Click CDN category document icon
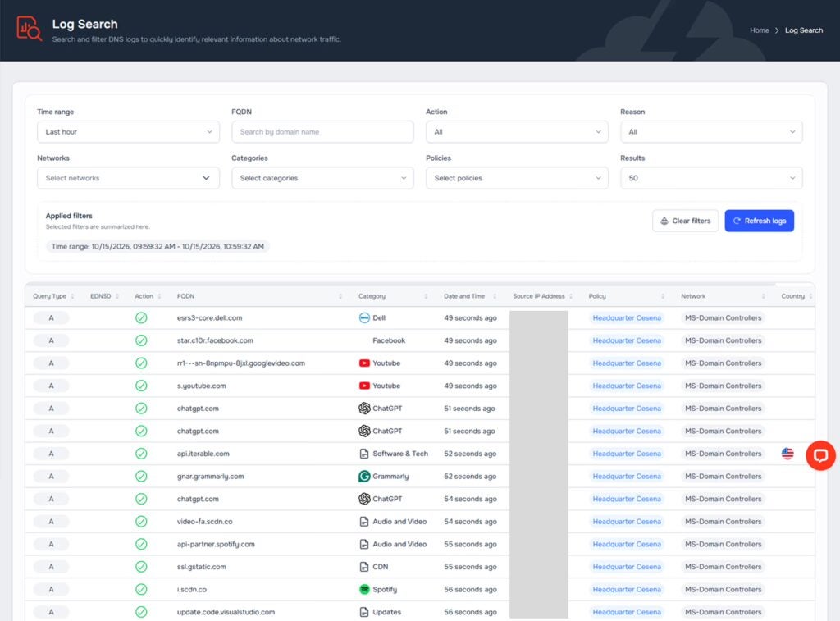This screenshot has height=621, width=840. (364, 567)
